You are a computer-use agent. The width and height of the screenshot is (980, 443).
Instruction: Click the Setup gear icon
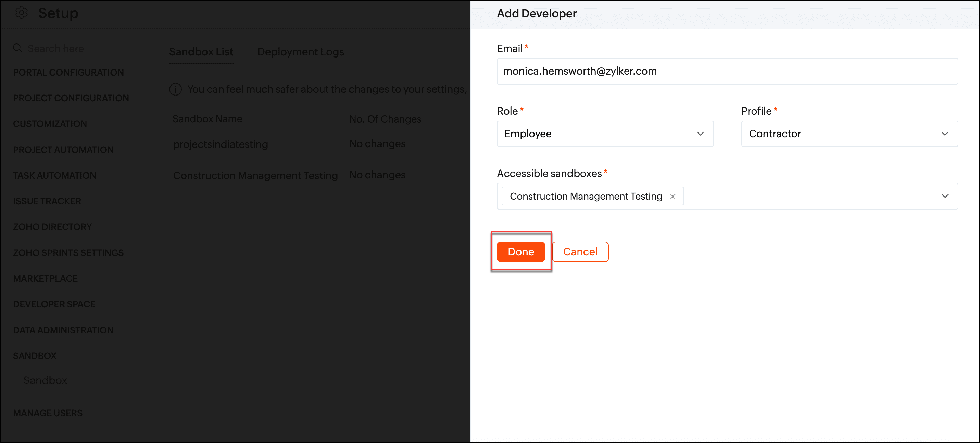pos(21,13)
